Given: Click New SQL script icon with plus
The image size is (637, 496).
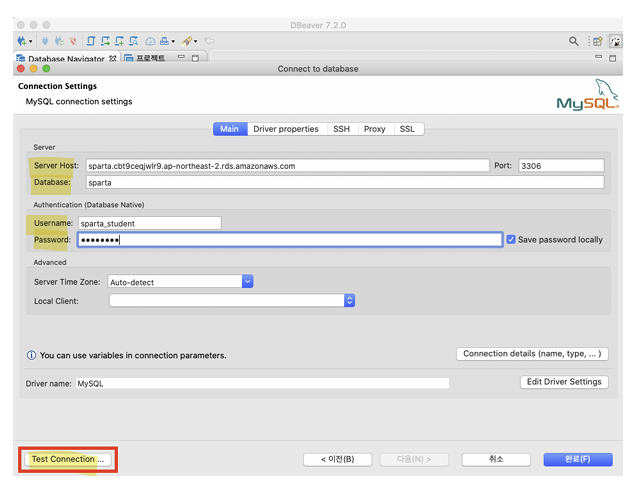Looking at the screenshot, I should click(x=119, y=41).
